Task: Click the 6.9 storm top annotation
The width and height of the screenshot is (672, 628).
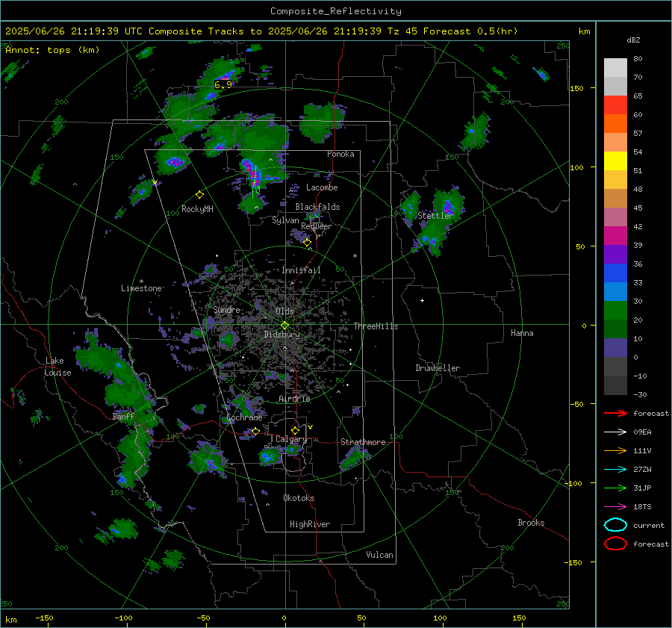Action: (x=223, y=84)
